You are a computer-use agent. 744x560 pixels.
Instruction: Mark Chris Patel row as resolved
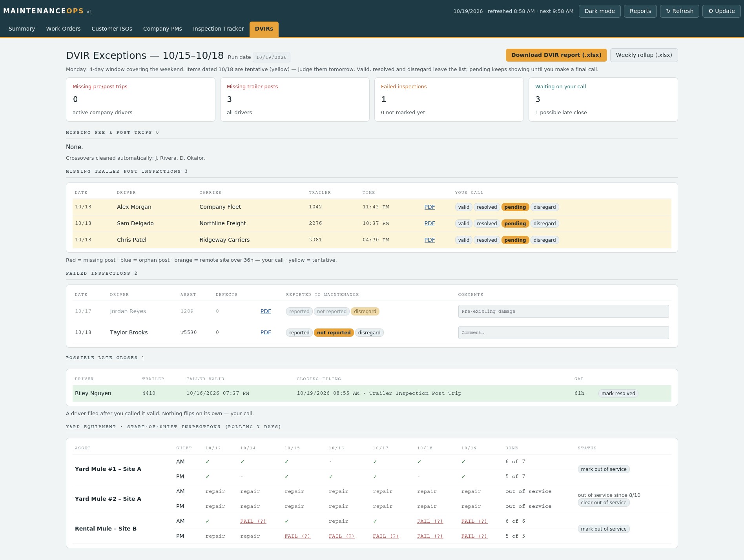click(487, 240)
